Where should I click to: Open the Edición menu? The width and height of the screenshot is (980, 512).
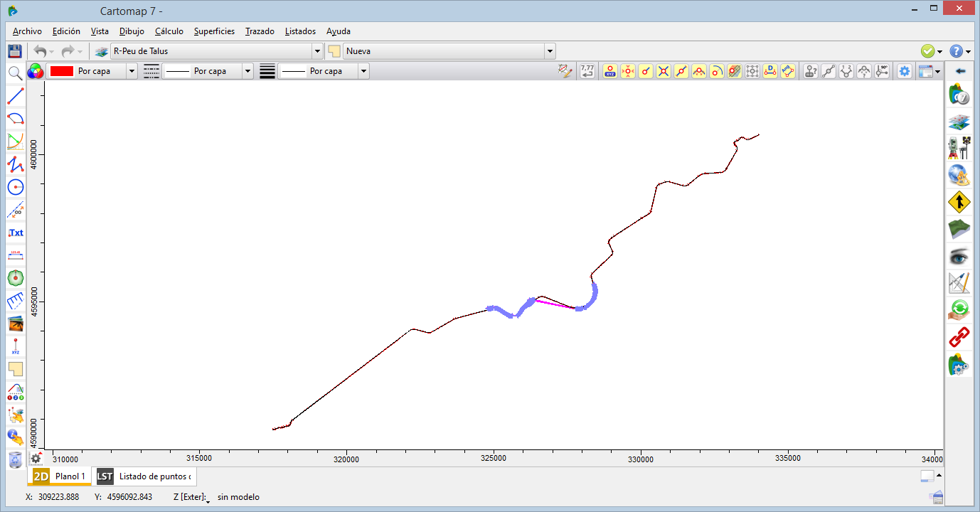point(66,31)
